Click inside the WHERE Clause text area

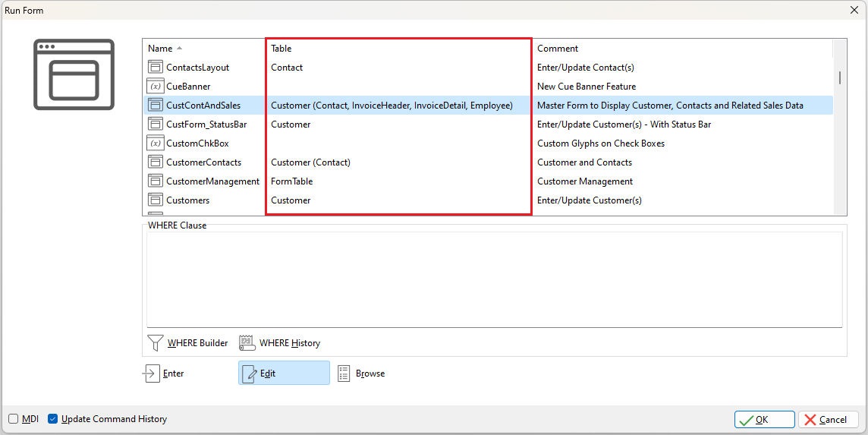pyautogui.click(x=495, y=279)
